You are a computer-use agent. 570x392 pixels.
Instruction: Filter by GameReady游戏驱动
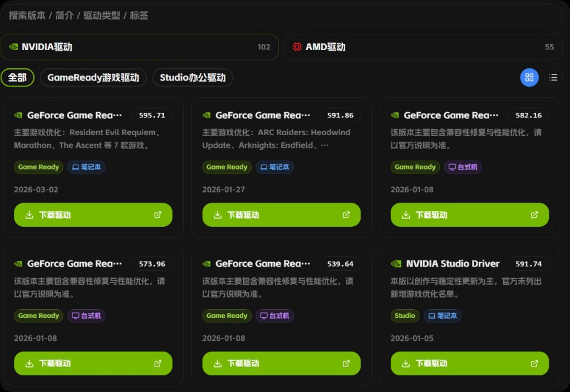[94, 77]
